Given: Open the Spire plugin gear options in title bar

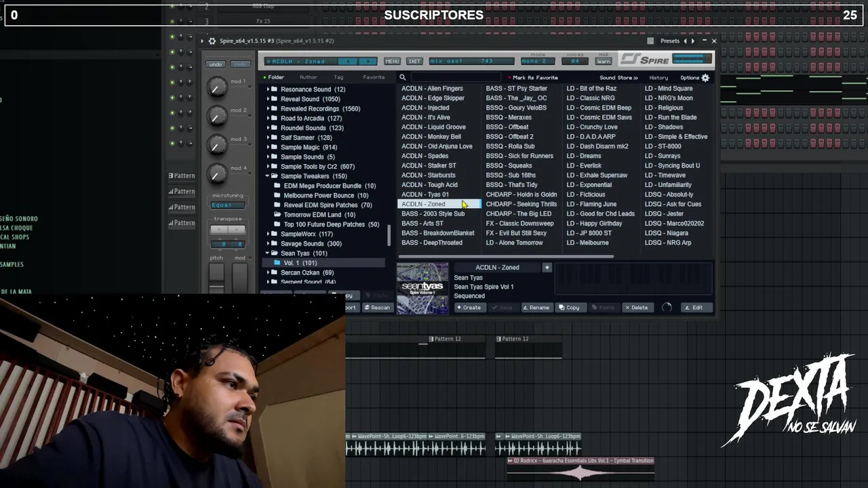Looking at the screenshot, I should click(x=212, y=41).
